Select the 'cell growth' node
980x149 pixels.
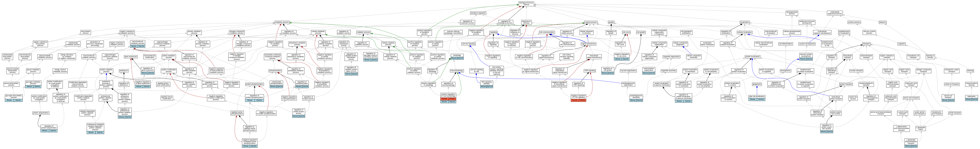point(641,32)
